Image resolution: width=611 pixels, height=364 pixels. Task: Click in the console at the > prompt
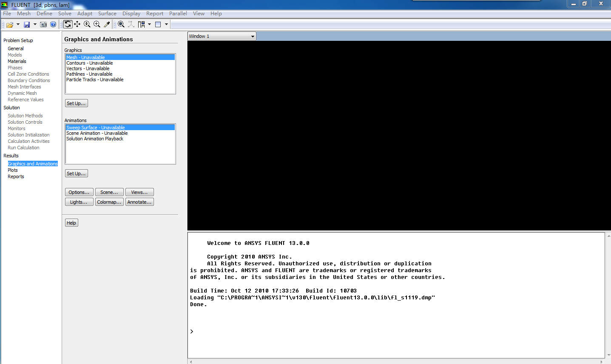click(192, 332)
